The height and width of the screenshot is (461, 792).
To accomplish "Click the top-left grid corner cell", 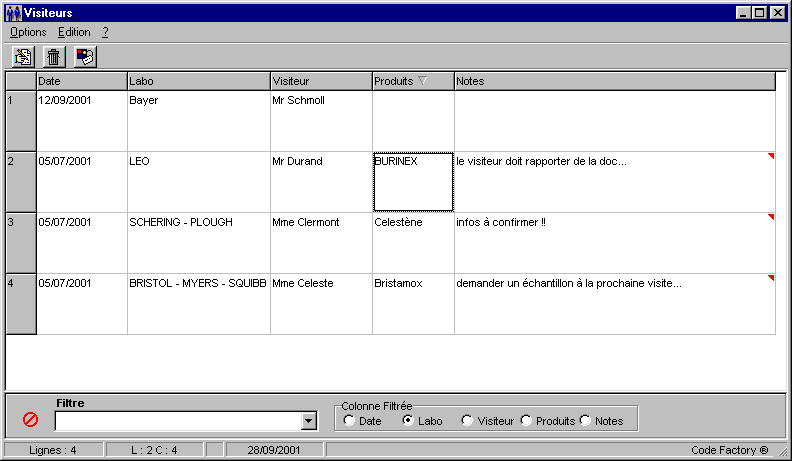I will pos(21,81).
